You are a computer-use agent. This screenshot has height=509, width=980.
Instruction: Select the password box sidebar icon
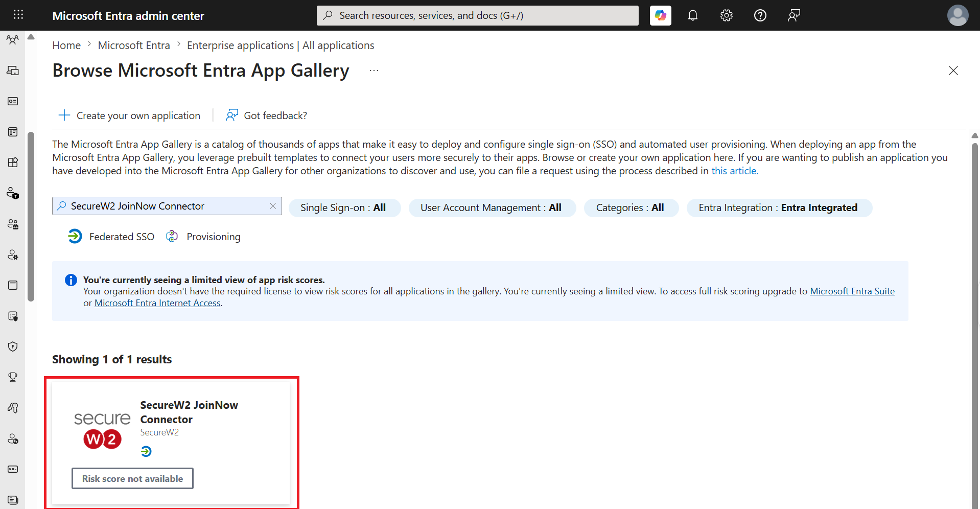point(13,469)
